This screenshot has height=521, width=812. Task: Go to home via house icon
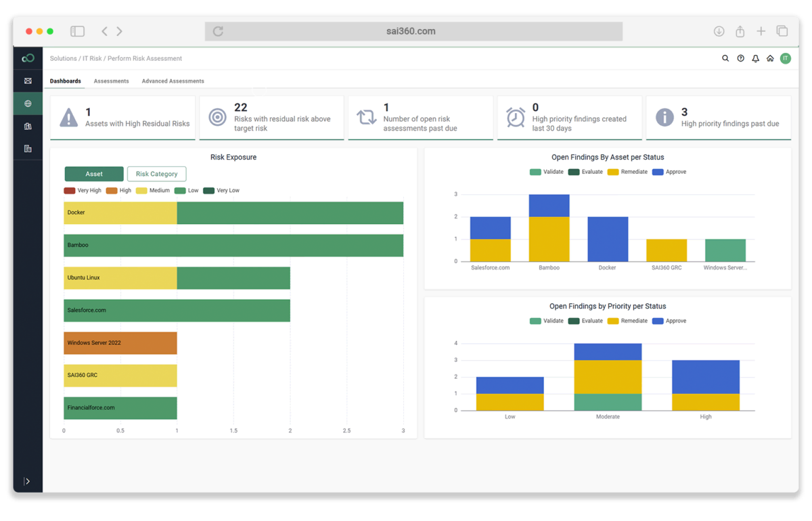click(770, 59)
